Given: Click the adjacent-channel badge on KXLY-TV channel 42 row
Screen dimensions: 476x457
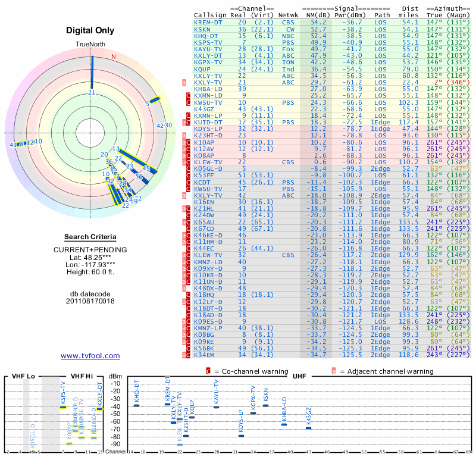Looking at the screenshot, I should (x=184, y=196).
